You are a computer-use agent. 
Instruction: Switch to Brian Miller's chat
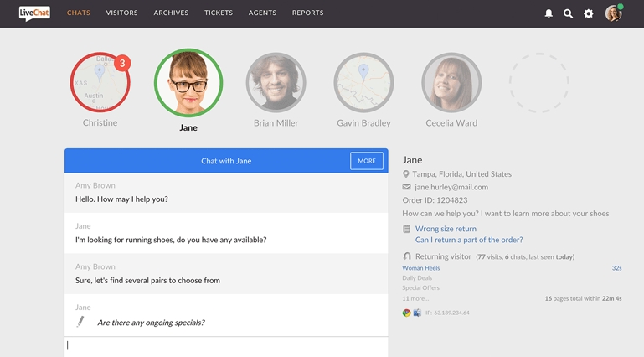pyautogui.click(x=276, y=83)
